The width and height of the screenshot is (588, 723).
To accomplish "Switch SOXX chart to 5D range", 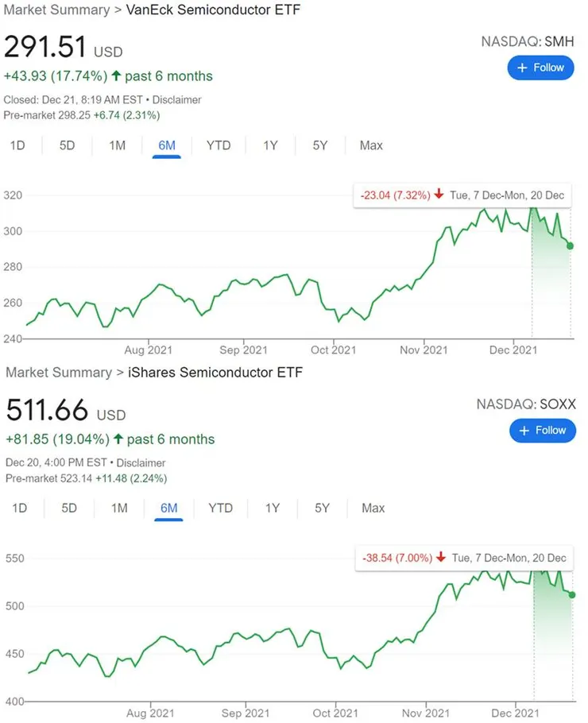I will click(69, 508).
